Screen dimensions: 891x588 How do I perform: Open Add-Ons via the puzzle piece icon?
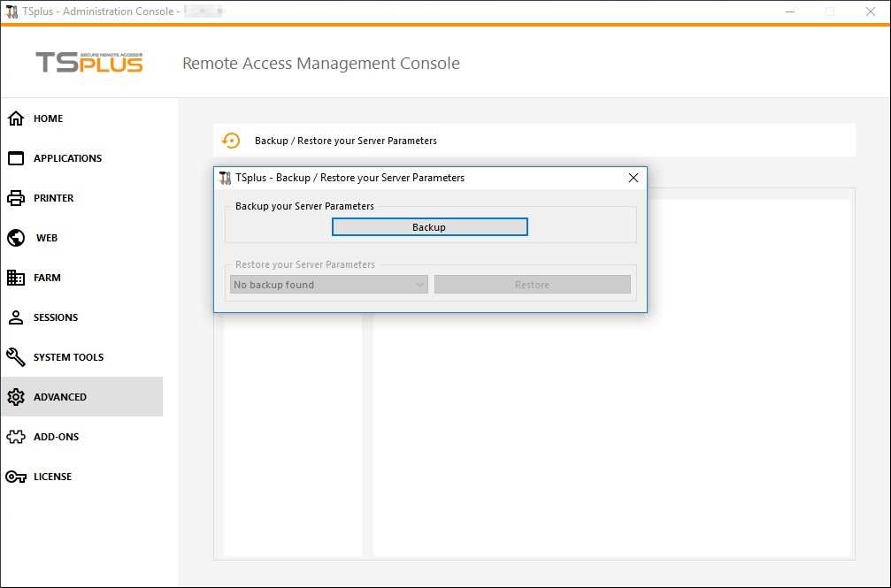[x=15, y=436]
